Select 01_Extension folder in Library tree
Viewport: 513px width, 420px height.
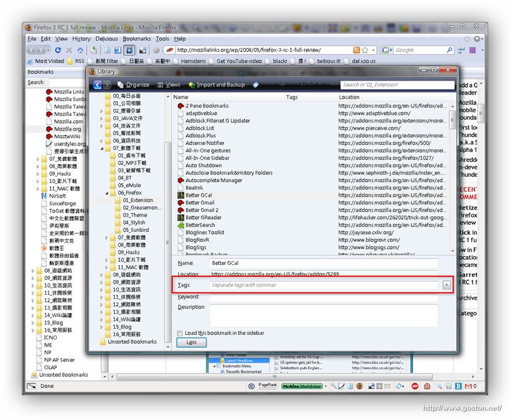[134, 200]
